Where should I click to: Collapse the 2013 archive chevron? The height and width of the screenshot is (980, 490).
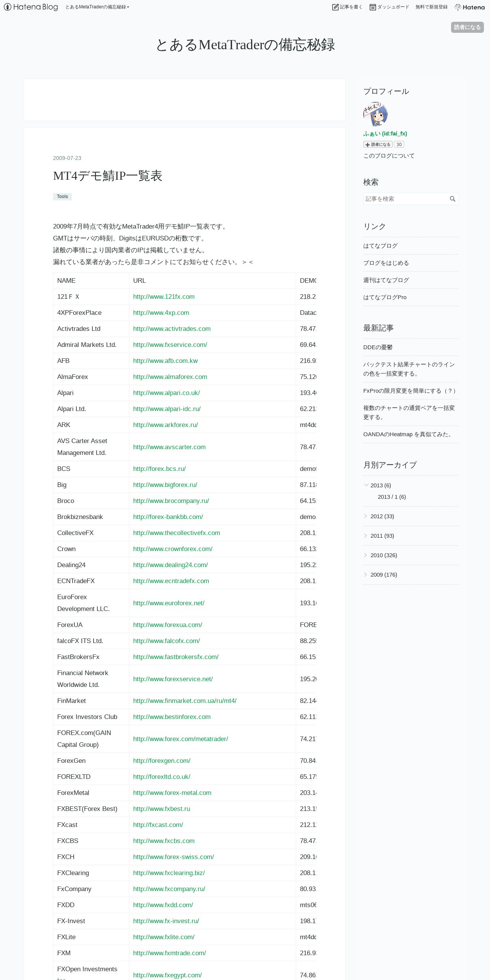366,485
